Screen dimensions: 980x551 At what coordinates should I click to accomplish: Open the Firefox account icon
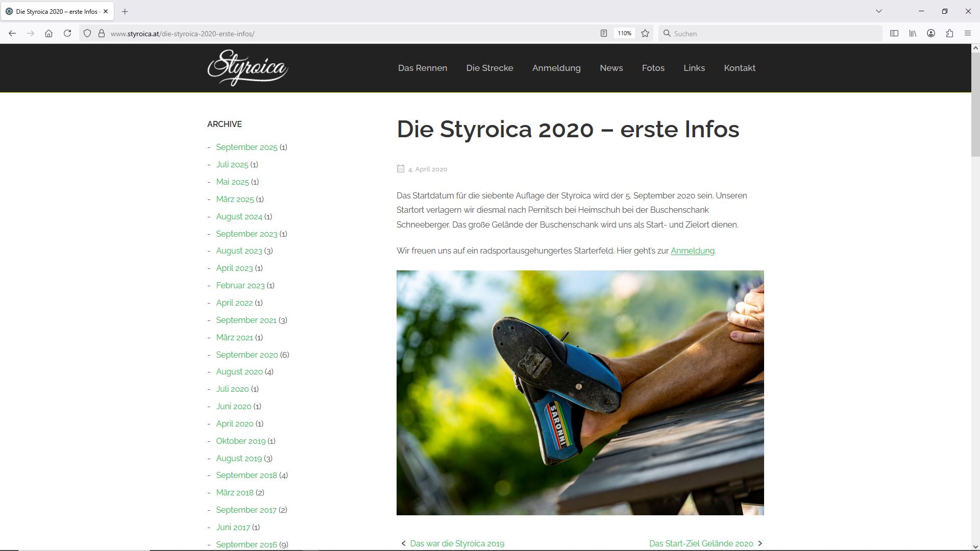click(931, 33)
